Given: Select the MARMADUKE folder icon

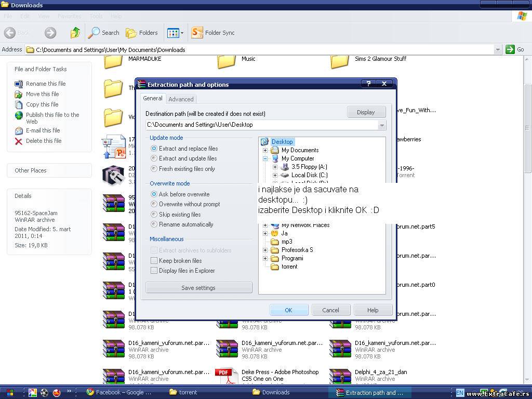Looking at the screenshot, I should tap(113, 61).
